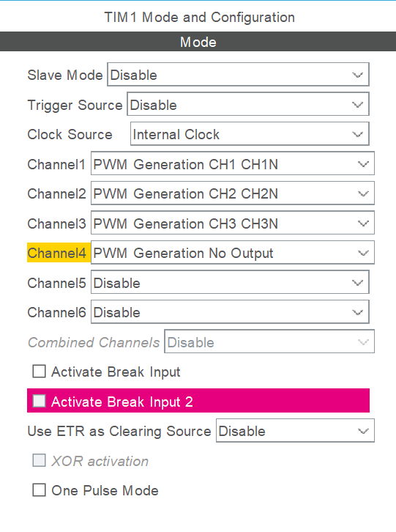Screen dimensions: 396x532
Task: Open the Slave Mode dropdown
Action: click(238, 74)
